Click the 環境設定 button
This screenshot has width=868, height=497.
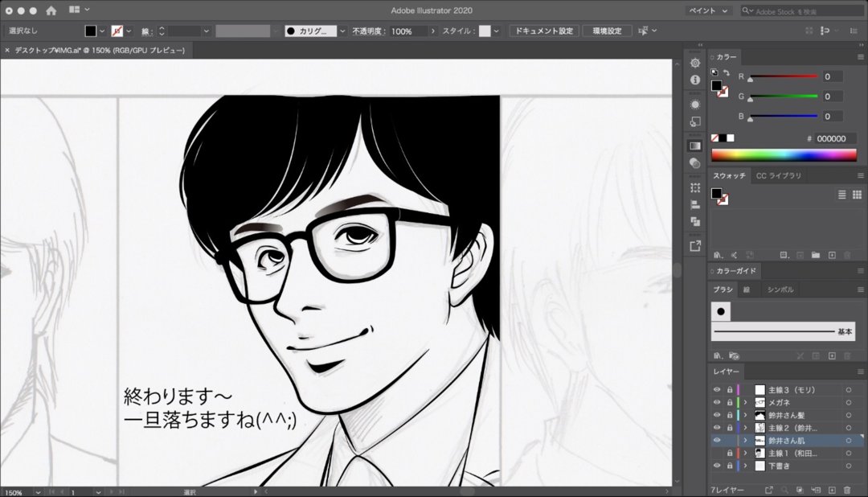pyautogui.click(x=608, y=31)
